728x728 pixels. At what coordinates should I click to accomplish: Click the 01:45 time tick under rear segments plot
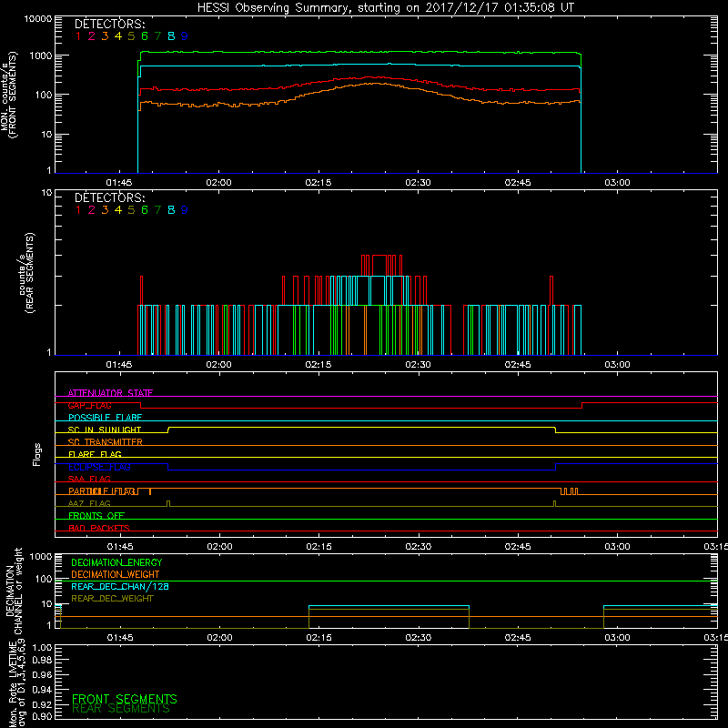pos(119,365)
